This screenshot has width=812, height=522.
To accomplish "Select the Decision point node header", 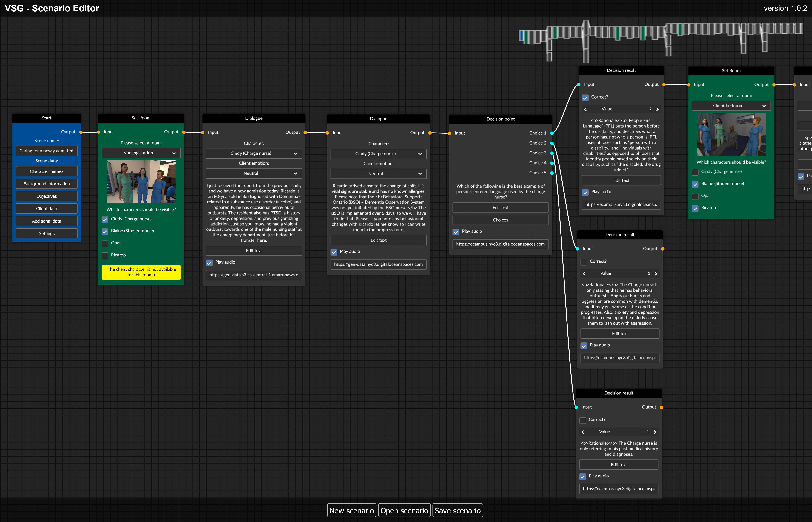I will pyautogui.click(x=500, y=119).
